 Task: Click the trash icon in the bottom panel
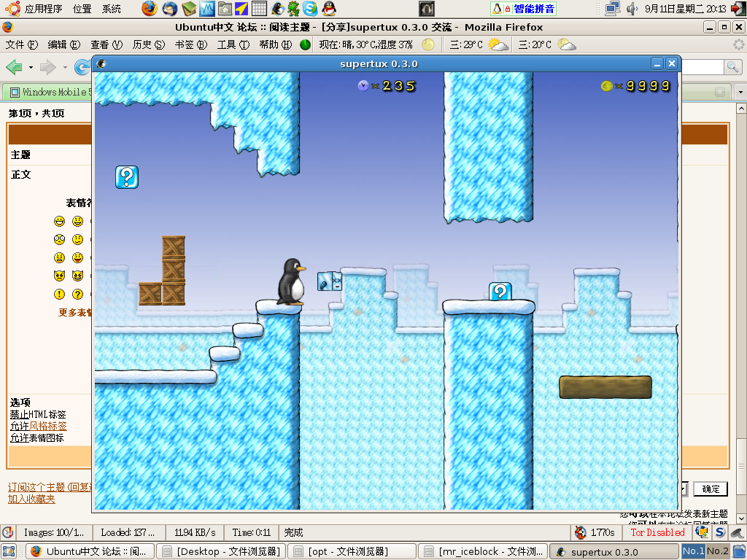738,551
